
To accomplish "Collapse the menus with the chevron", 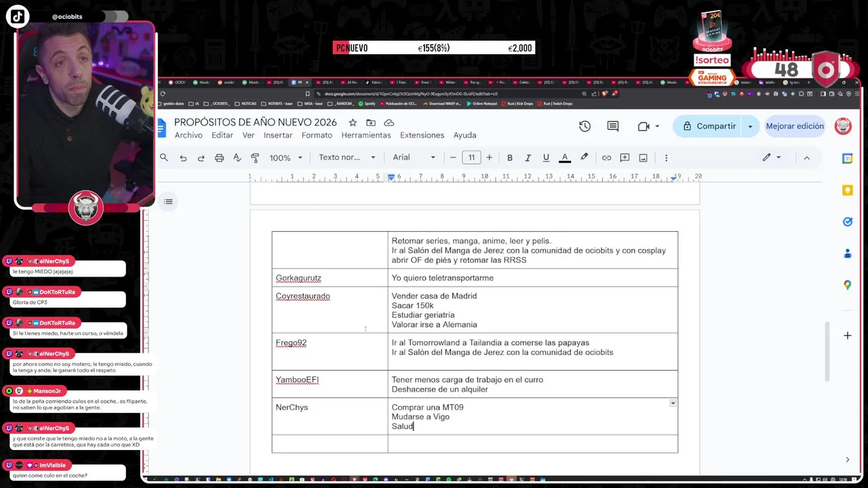I will click(x=806, y=158).
